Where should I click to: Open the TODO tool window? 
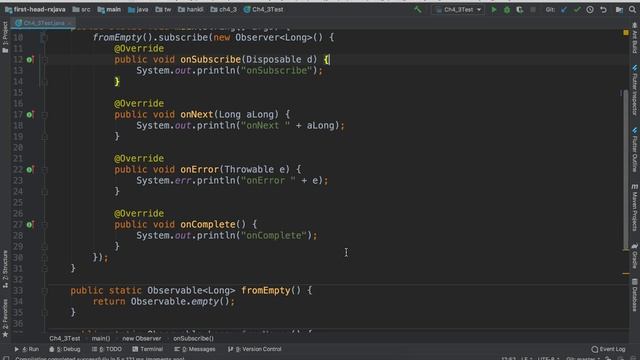[107, 349]
